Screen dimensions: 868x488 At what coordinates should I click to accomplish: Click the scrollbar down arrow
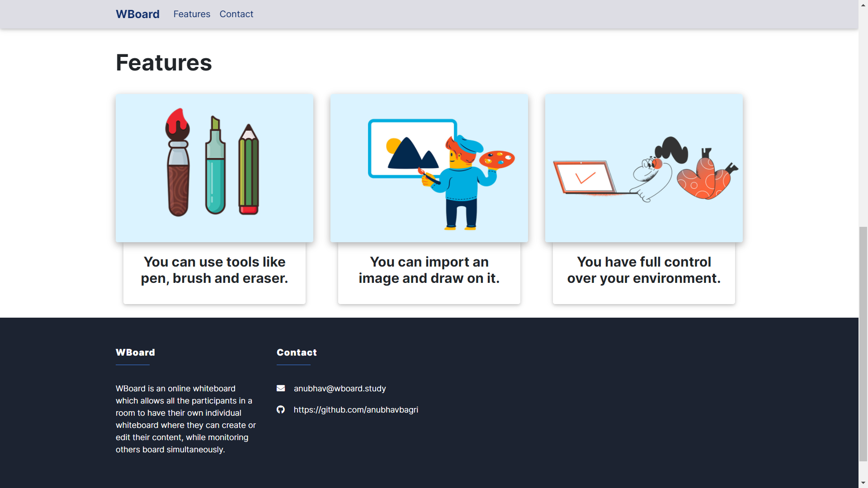pyautogui.click(x=863, y=483)
